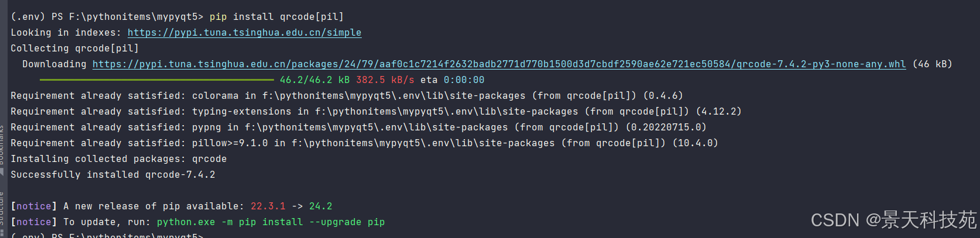
Task: Click the pypng requirement line
Action: tap(358, 127)
